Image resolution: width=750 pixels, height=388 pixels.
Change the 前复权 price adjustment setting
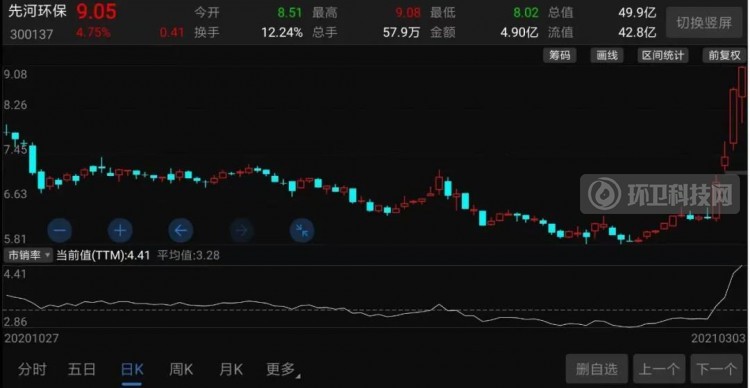click(724, 55)
